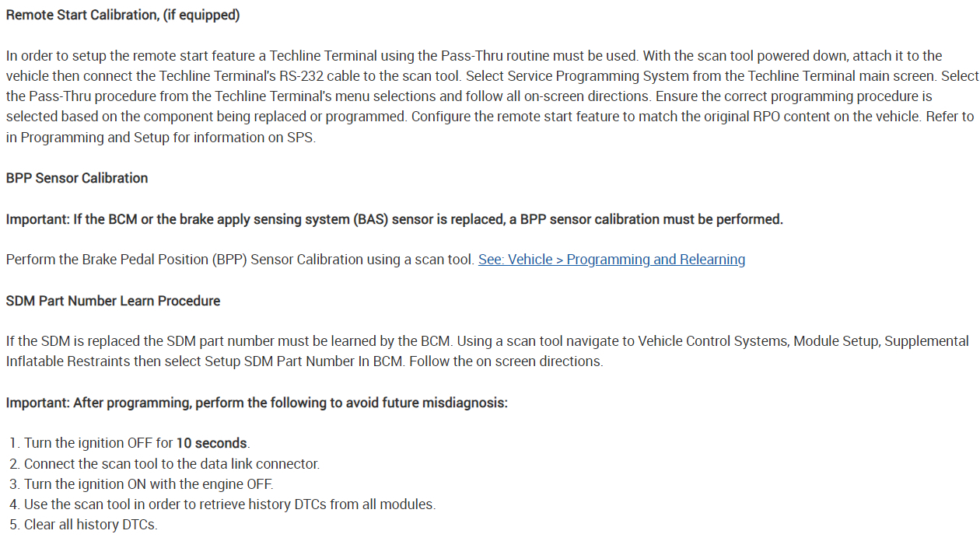Click the bold "10 seconds" text

coord(212,444)
